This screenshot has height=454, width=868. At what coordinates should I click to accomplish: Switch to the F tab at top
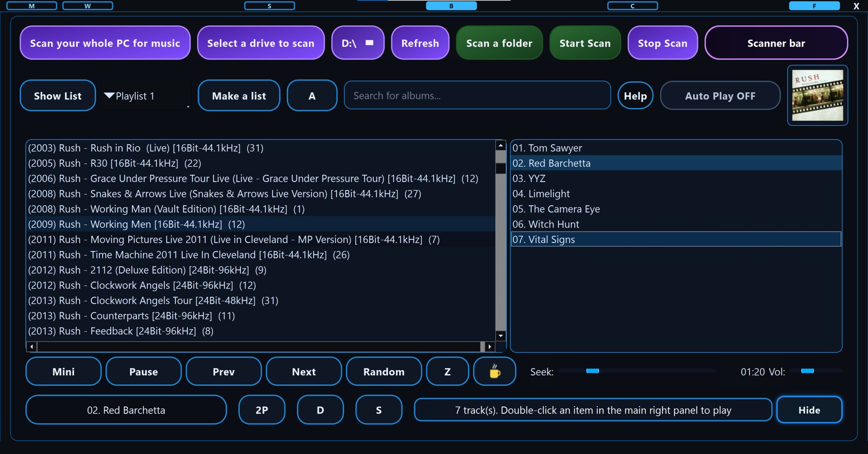tap(814, 6)
